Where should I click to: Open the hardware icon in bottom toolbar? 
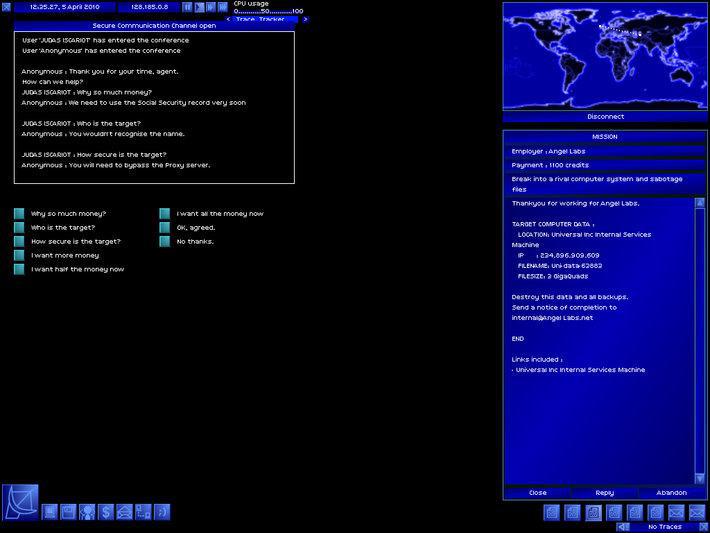[50, 512]
